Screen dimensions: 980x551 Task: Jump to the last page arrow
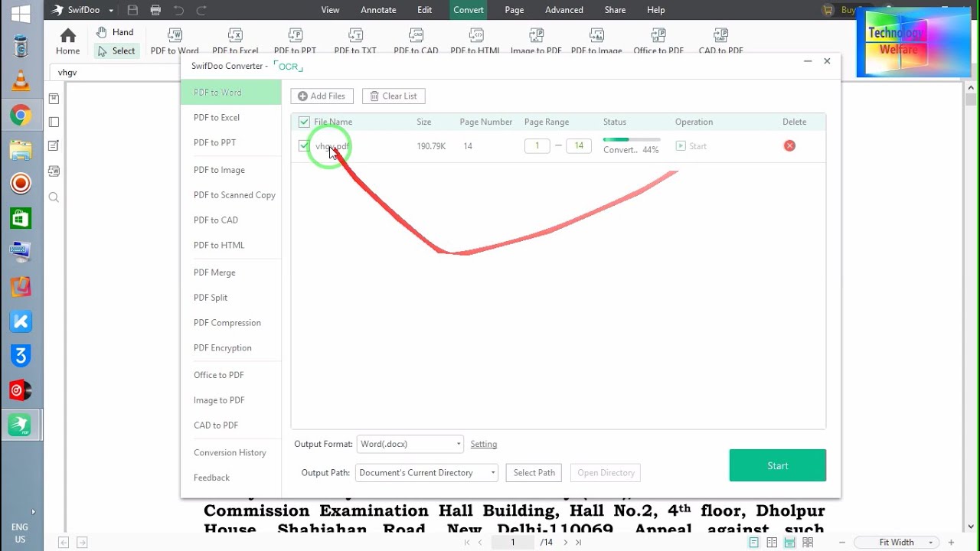point(579,543)
